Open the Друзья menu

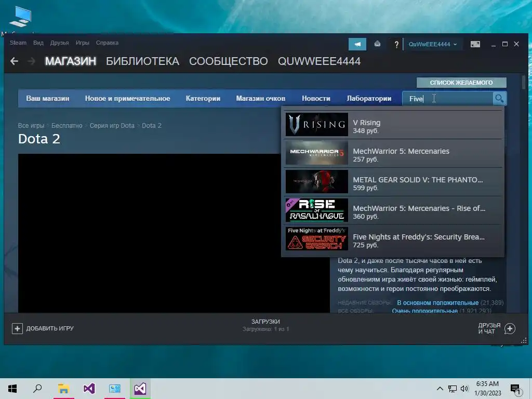click(x=59, y=43)
